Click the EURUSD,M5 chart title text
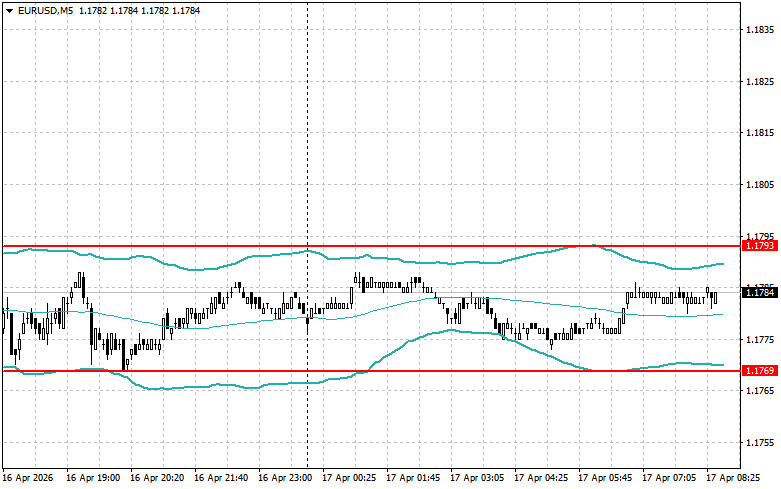Screen dimensions: 781x489 pos(45,10)
